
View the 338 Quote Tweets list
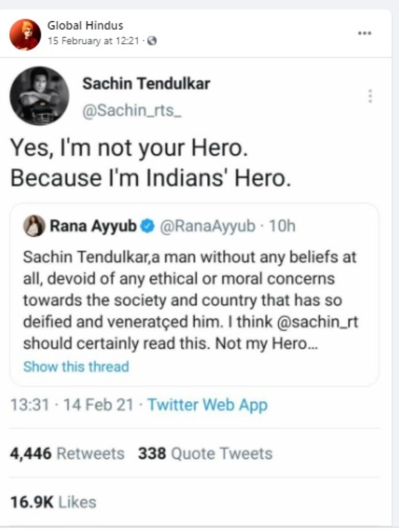point(205,454)
